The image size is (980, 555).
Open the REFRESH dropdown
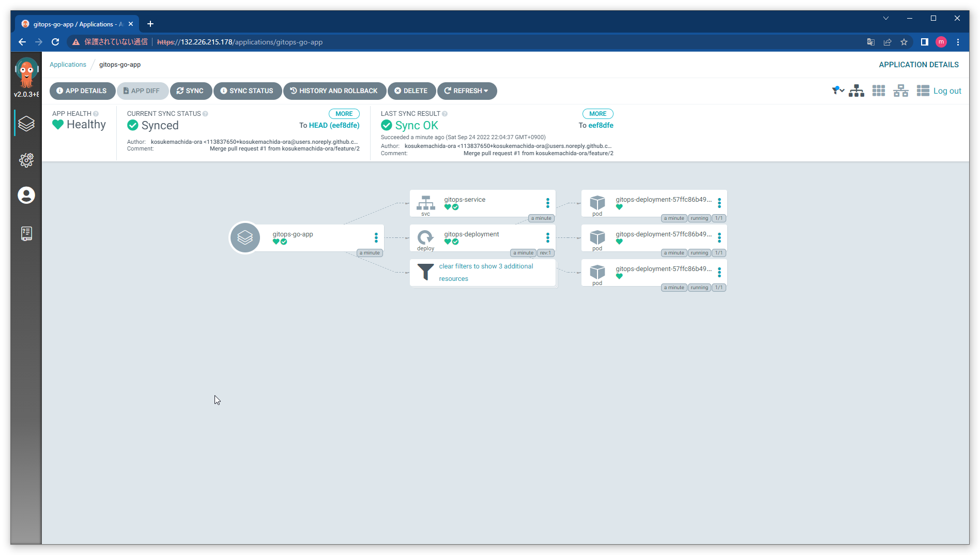click(x=467, y=91)
